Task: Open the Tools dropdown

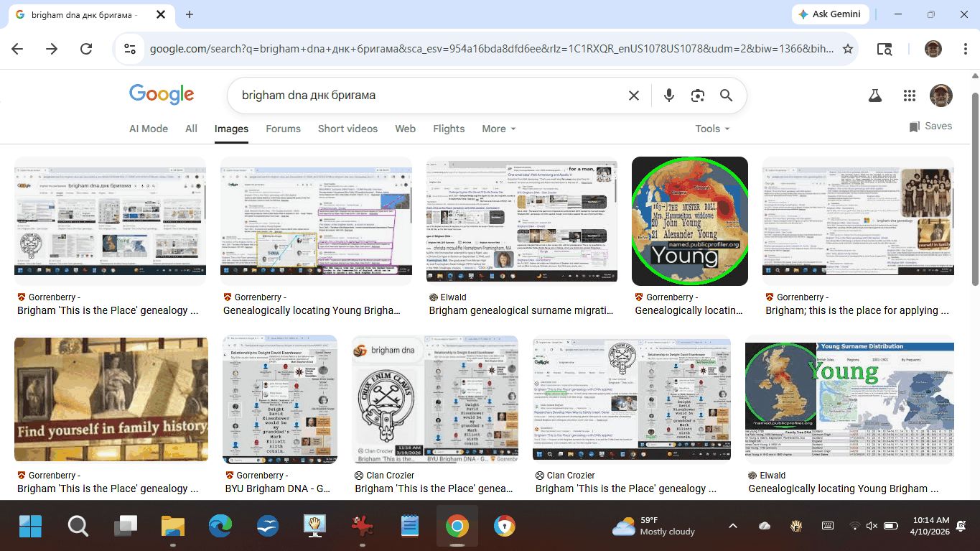Action: tap(711, 129)
